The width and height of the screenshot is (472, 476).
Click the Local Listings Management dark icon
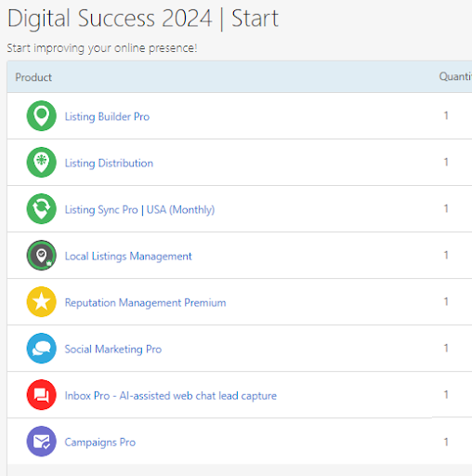click(x=42, y=256)
